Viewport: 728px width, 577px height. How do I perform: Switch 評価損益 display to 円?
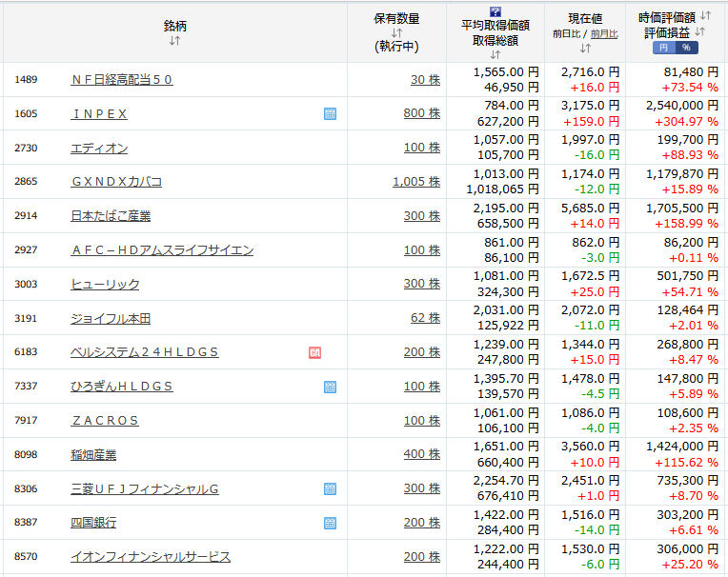[664, 48]
